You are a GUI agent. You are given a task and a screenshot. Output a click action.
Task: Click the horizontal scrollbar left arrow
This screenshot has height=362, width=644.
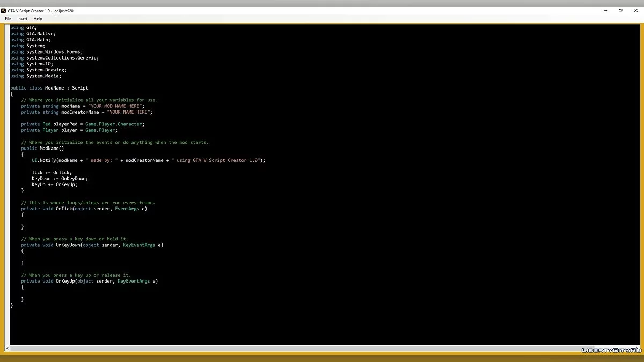click(8, 348)
